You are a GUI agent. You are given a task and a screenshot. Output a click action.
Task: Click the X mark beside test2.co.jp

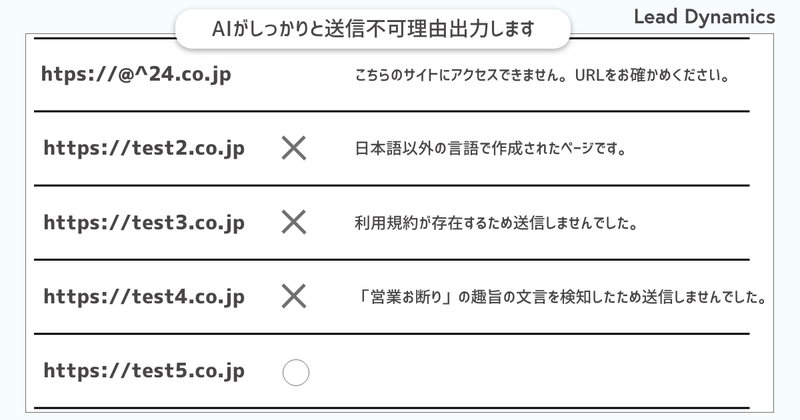coord(294,149)
